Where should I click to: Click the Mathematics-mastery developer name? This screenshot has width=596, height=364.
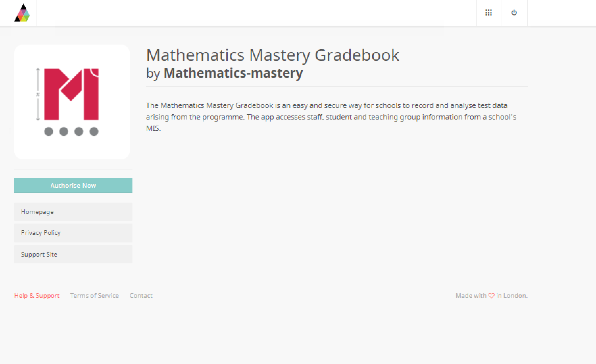pyautogui.click(x=233, y=73)
